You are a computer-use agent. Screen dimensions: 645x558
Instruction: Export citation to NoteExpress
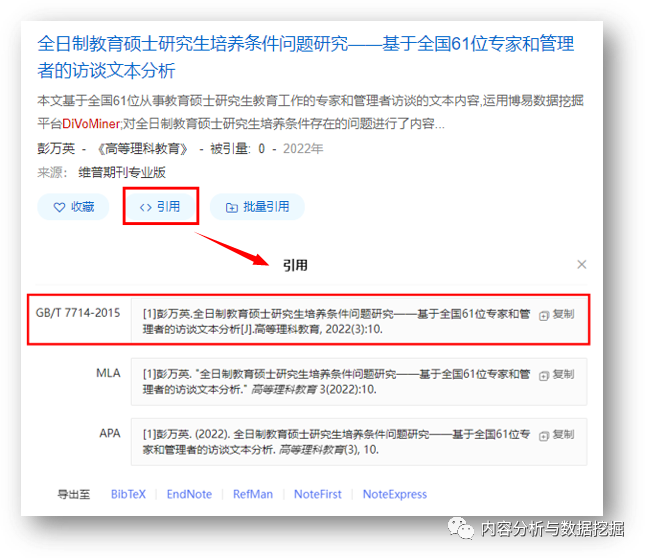click(394, 494)
